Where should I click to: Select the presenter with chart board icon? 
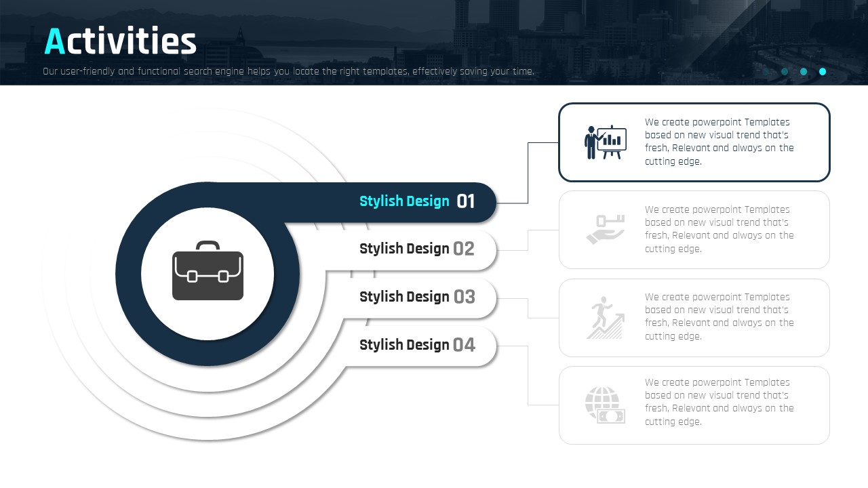point(605,142)
